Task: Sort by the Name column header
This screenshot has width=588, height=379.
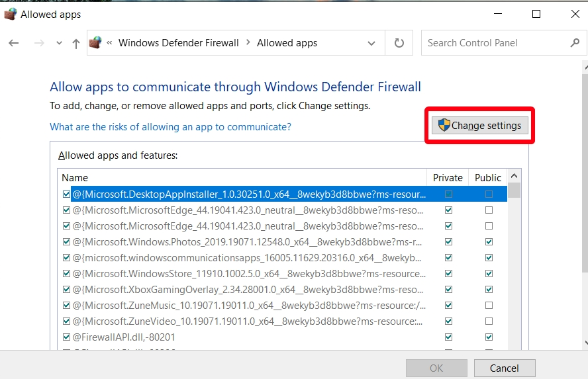Action: tap(242, 177)
